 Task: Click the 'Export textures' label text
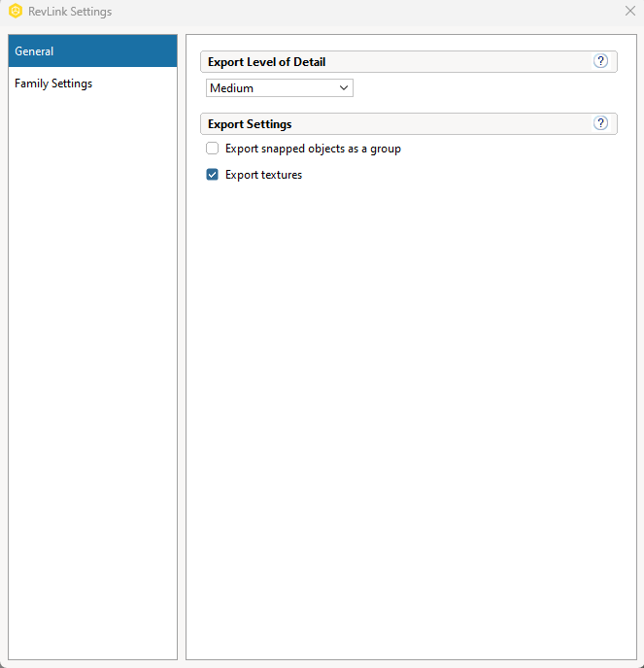[x=263, y=175]
